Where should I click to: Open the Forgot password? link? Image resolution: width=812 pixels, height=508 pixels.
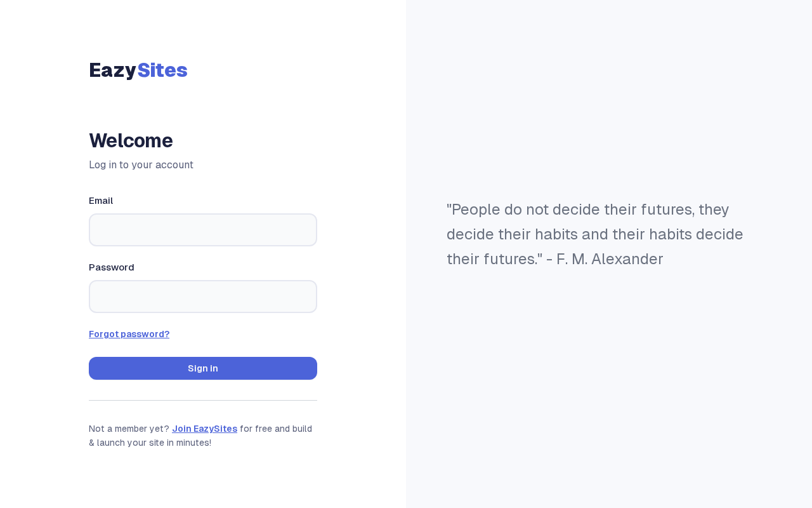pyautogui.click(x=129, y=334)
